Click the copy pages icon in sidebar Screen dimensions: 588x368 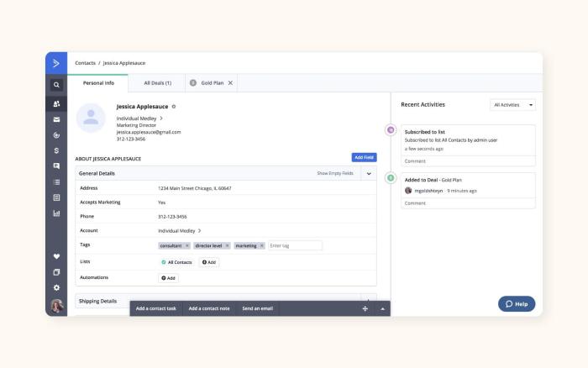(56, 272)
